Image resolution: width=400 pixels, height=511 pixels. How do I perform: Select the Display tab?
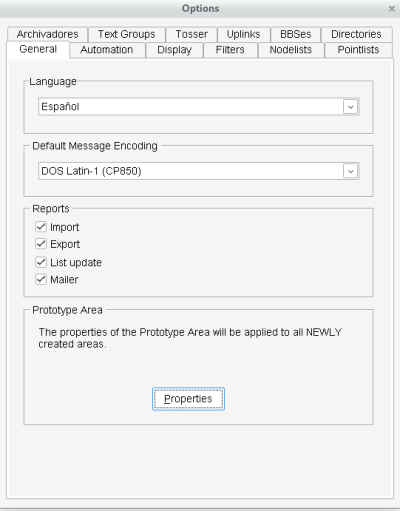tap(174, 50)
